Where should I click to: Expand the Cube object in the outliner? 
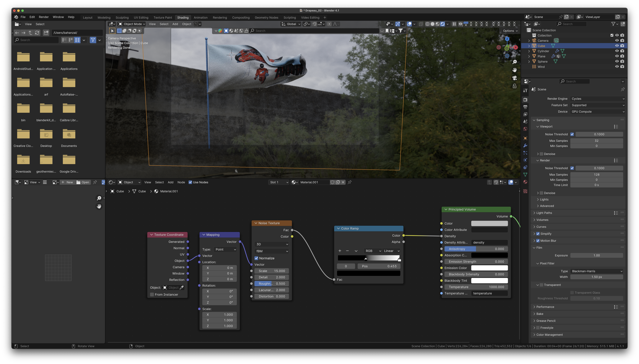tap(529, 46)
